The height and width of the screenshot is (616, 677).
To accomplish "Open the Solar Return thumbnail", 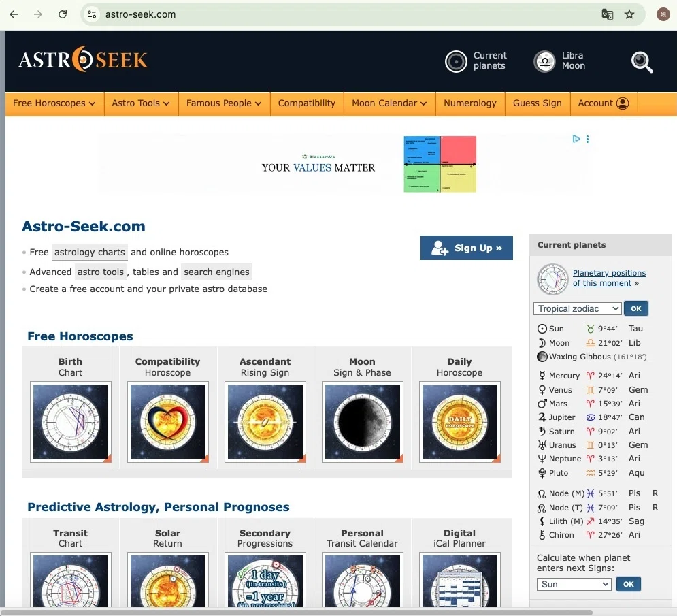I will [x=168, y=581].
